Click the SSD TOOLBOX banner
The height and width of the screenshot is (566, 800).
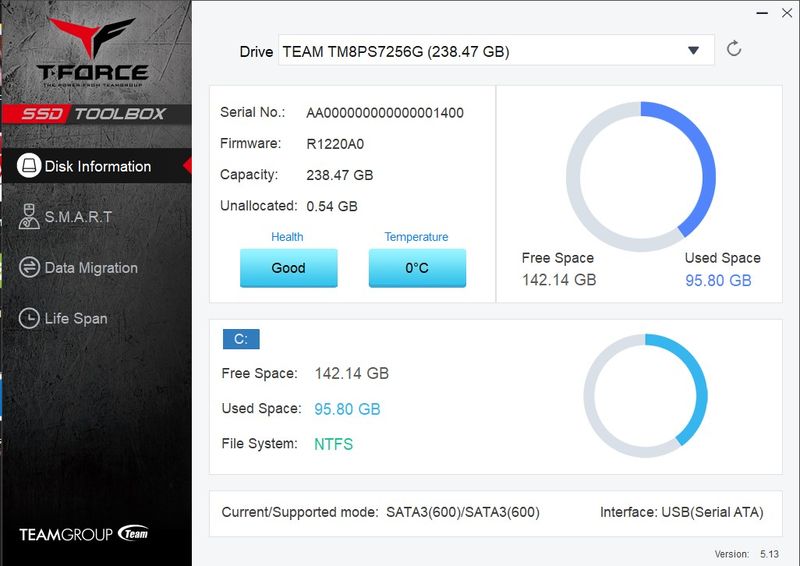coord(96,113)
